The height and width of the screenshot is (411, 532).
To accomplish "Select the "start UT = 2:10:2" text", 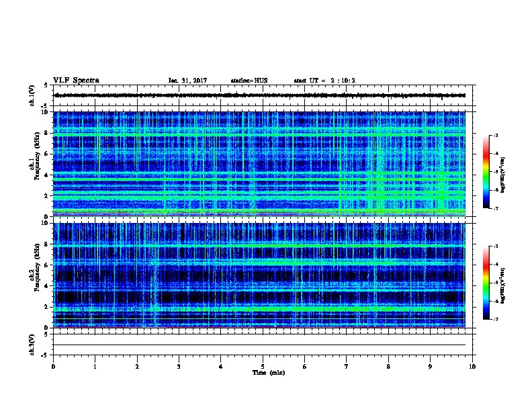I will (x=324, y=81).
